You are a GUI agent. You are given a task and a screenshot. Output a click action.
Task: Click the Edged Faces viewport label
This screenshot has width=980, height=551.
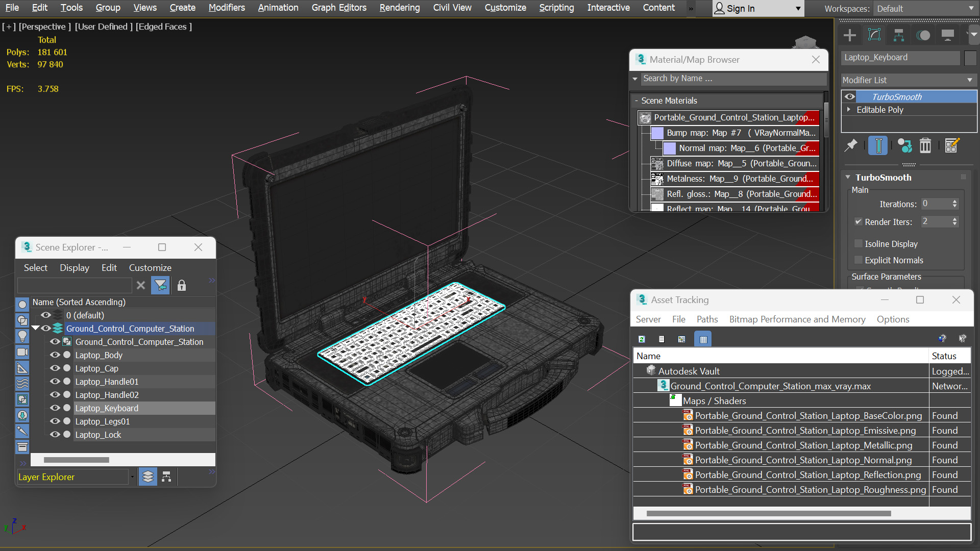tap(164, 27)
